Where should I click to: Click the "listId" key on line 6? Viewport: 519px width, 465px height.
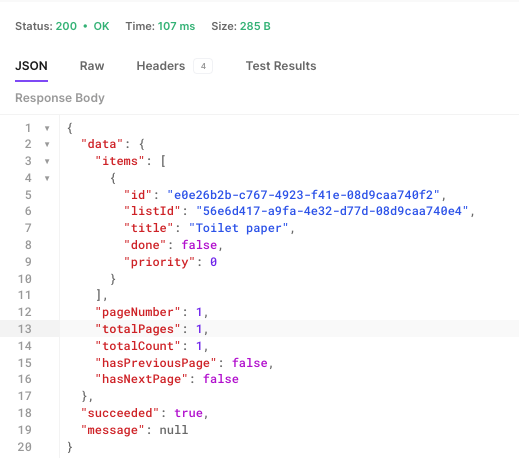click(152, 211)
